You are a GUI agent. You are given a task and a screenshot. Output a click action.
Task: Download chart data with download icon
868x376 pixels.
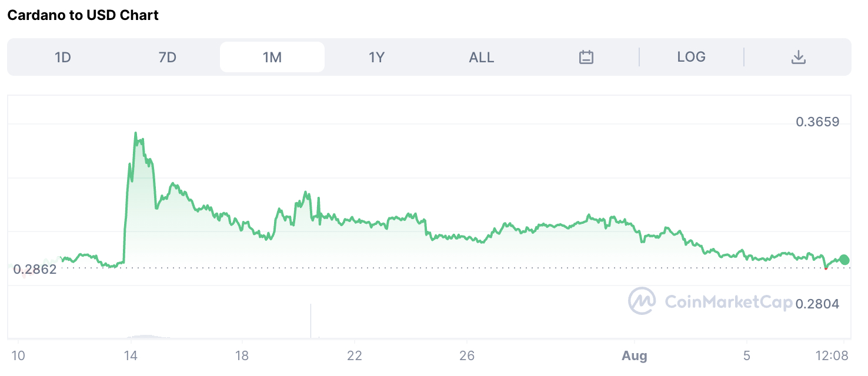[798, 57]
